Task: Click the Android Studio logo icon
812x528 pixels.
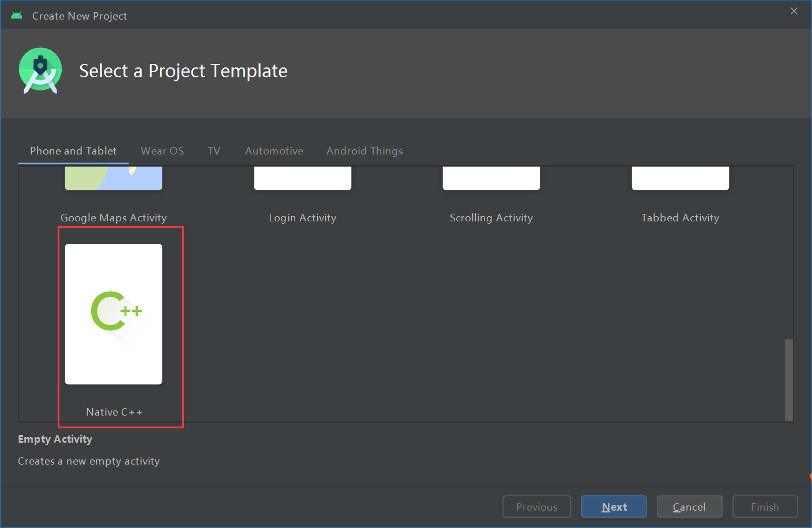Action: [x=40, y=70]
